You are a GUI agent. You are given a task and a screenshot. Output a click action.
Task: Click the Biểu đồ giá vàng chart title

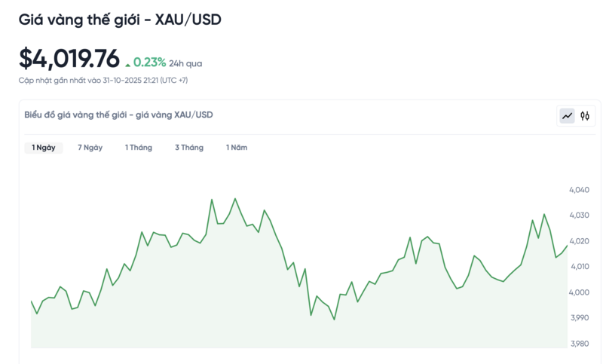click(118, 115)
